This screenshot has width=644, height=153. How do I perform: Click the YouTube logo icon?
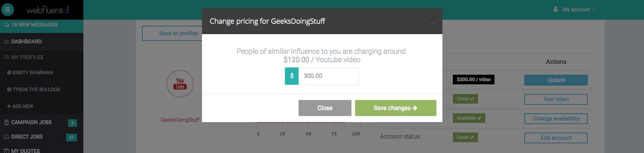180,84
